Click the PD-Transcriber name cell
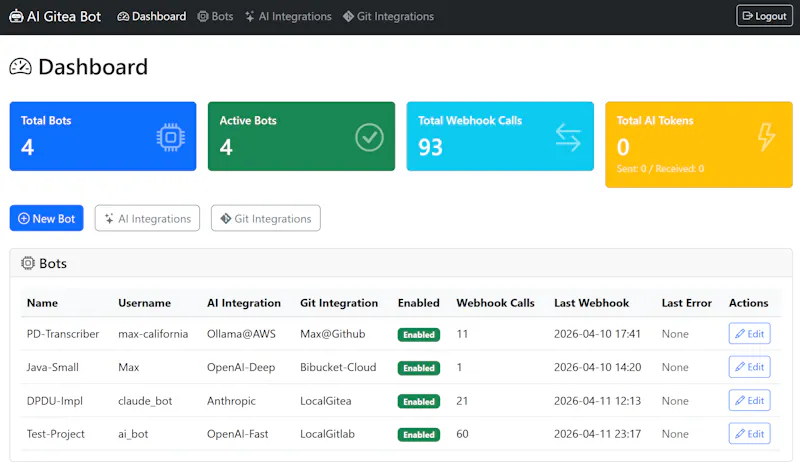800x462 pixels. click(x=63, y=334)
